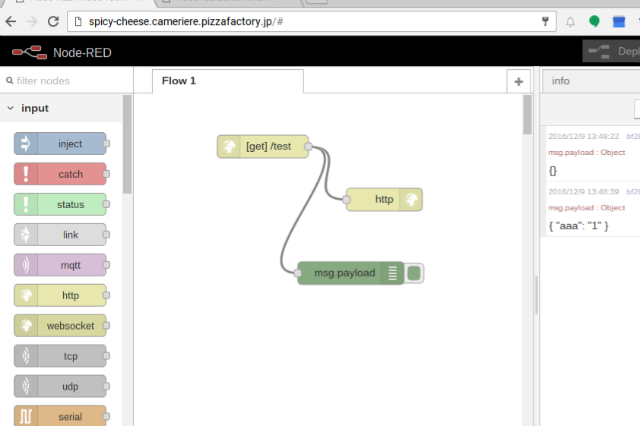Screen dimensions: 640x426
Task: Click the filter nodes search field
Action: coord(65,80)
